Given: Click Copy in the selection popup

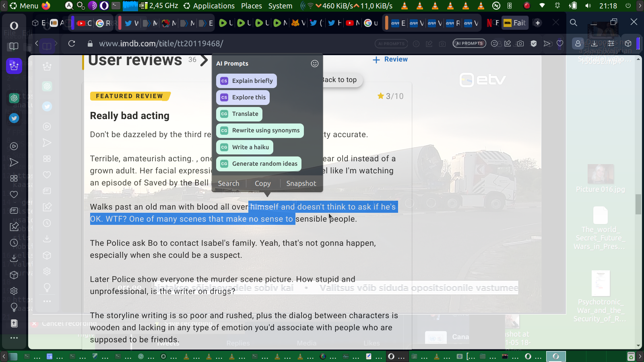Looking at the screenshot, I should tap(263, 183).
